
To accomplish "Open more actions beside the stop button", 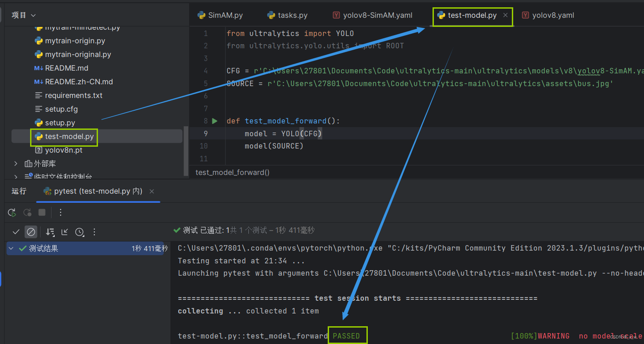I will tap(61, 212).
